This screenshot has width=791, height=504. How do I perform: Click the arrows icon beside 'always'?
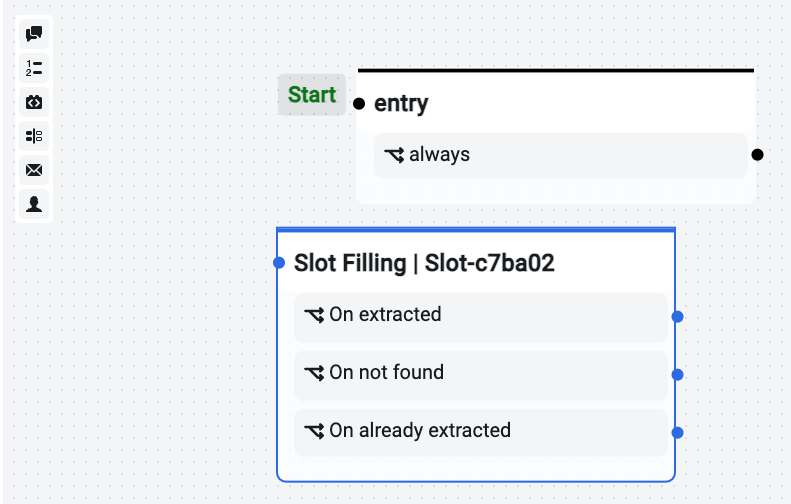click(394, 155)
